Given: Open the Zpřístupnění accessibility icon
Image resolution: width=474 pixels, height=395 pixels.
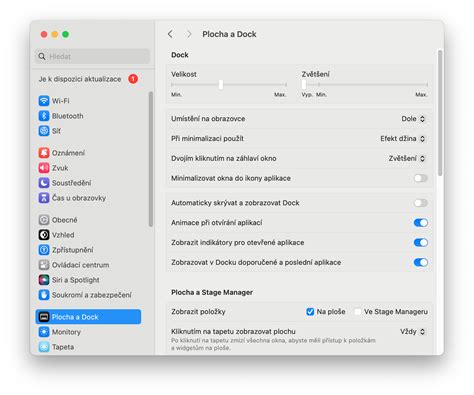Looking at the screenshot, I should pyautogui.click(x=44, y=250).
